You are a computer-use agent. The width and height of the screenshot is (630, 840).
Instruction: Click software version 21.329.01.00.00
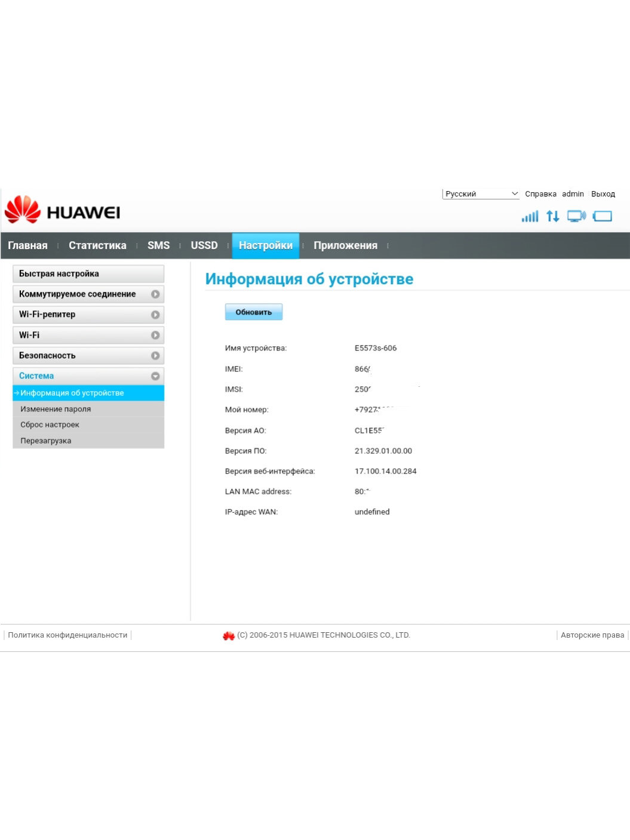click(383, 451)
